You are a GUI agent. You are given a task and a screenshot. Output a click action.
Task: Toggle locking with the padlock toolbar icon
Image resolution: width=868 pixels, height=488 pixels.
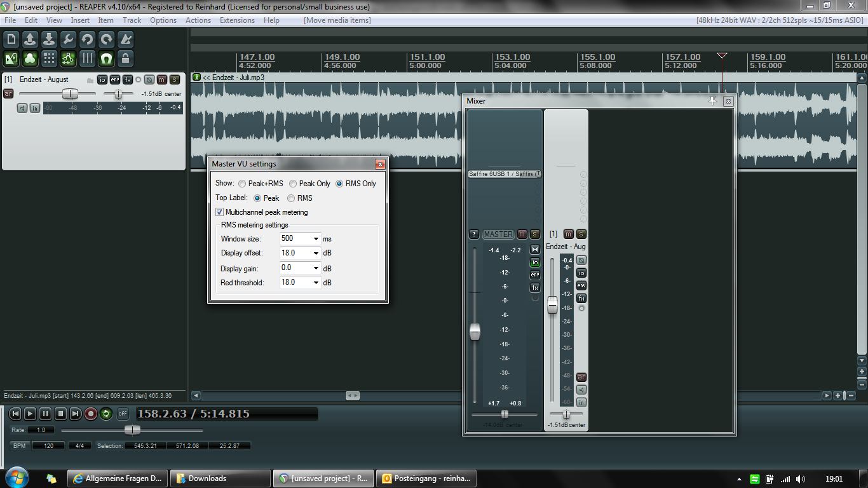[125, 58]
